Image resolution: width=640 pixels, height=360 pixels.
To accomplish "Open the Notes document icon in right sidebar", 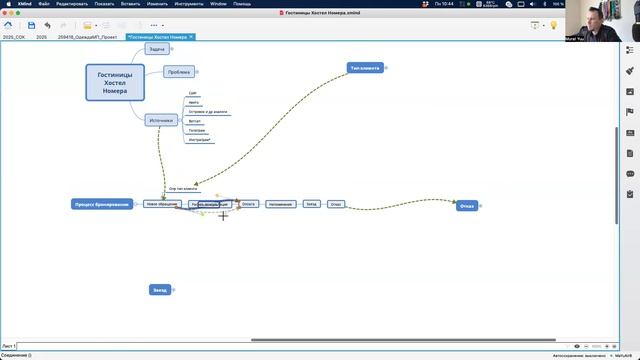I will click(x=630, y=153).
